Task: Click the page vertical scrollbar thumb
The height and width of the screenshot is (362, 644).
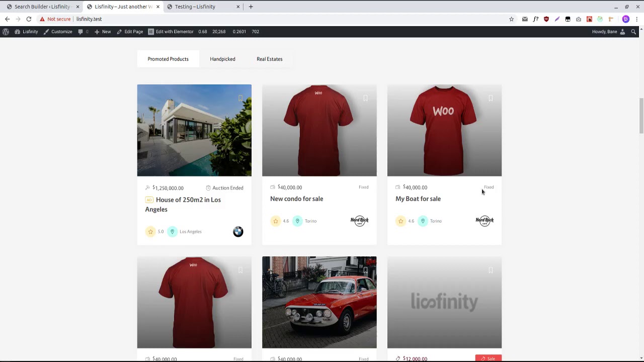Action: pos(641,116)
